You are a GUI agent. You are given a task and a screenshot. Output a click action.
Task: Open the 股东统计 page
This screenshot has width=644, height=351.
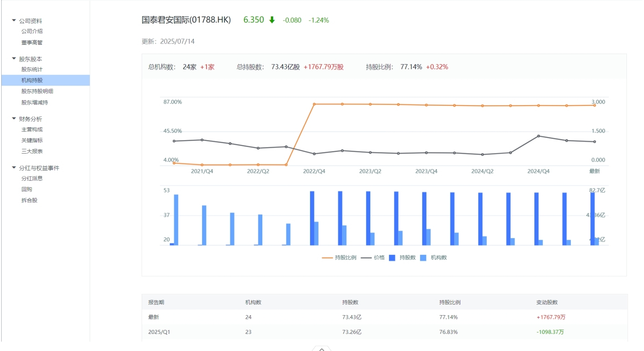32,70
